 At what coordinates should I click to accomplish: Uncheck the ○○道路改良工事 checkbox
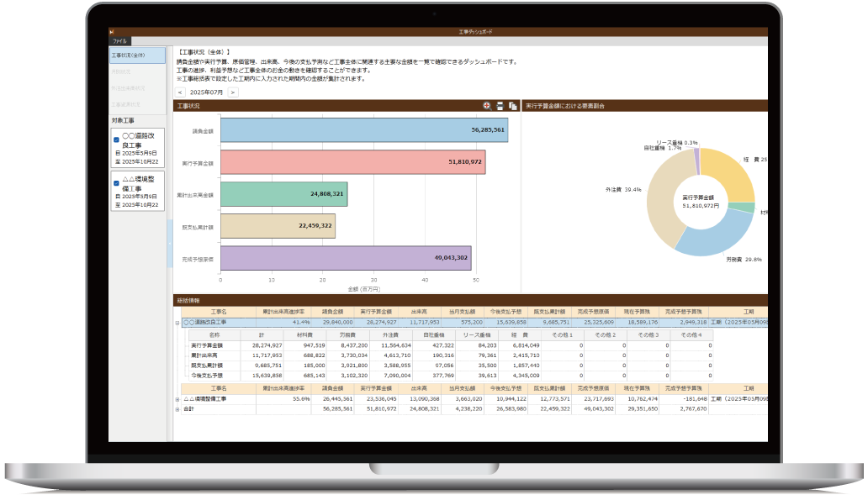point(116,139)
